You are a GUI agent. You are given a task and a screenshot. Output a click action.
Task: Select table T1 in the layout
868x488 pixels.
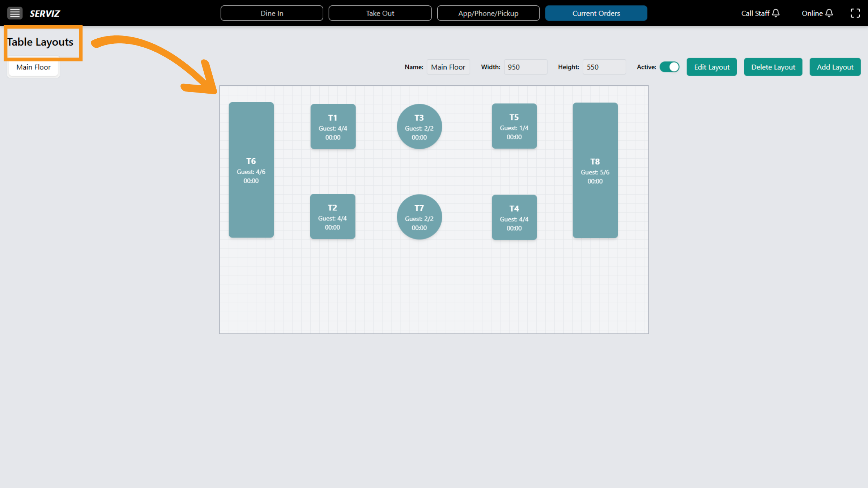tap(333, 127)
